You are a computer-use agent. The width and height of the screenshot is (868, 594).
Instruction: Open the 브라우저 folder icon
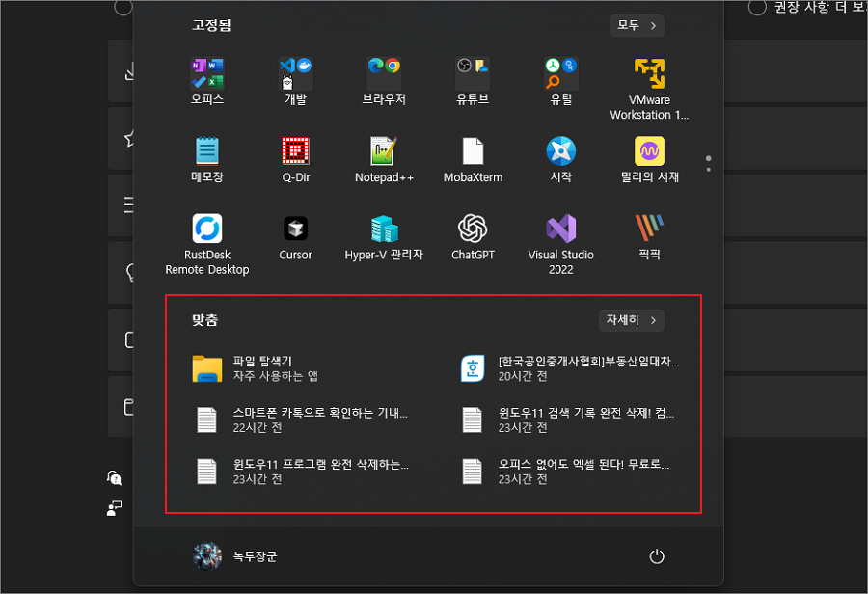pos(384,81)
